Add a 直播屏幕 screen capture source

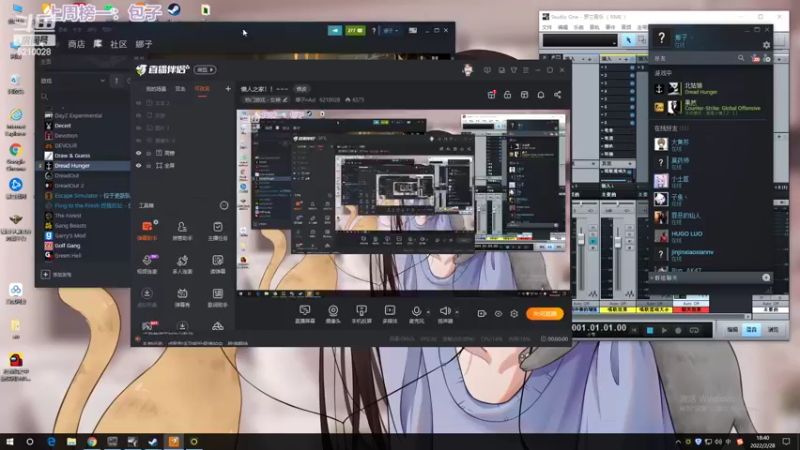(305, 314)
